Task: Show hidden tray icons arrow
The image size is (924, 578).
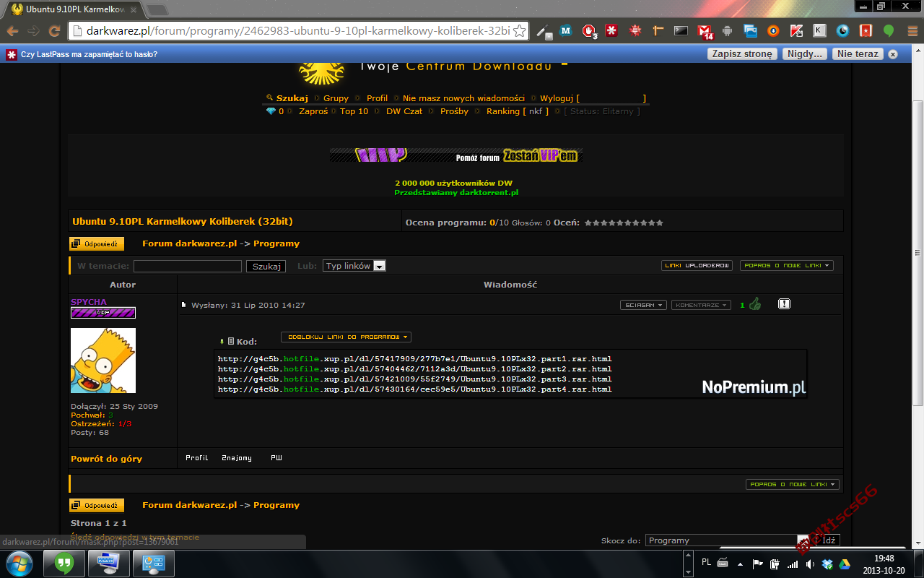Action: 741,564
